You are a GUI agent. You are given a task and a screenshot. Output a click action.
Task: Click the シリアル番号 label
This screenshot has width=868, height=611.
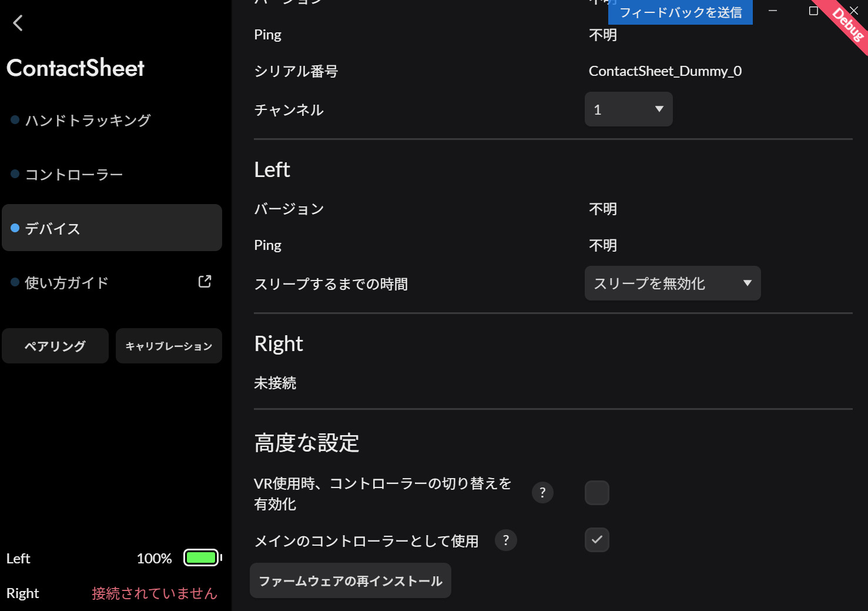(x=296, y=71)
